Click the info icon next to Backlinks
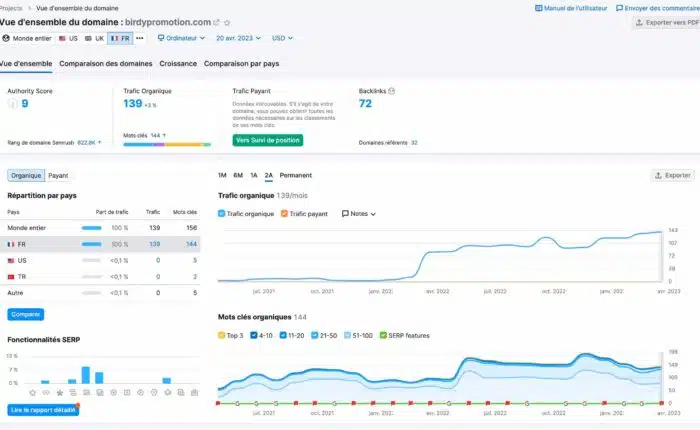Image resolution: width=700 pixels, height=430 pixels. pos(392,91)
